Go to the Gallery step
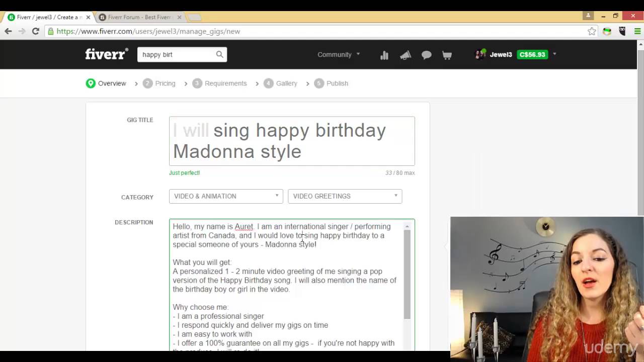This screenshot has height=362, width=644. click(281, 83)
